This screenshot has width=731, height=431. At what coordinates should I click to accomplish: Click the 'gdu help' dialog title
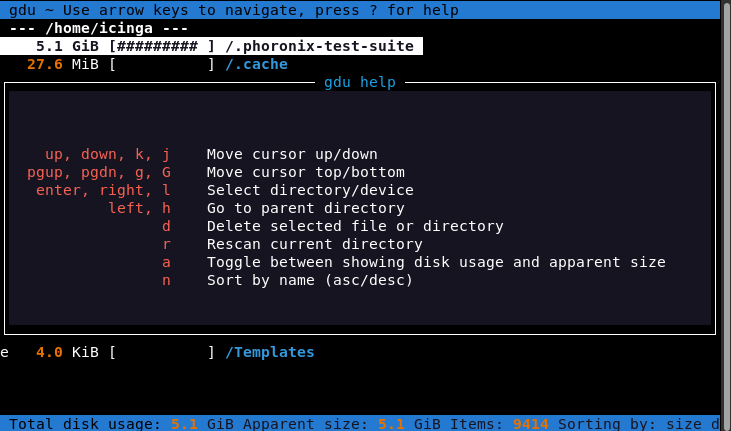click(359, 82)
